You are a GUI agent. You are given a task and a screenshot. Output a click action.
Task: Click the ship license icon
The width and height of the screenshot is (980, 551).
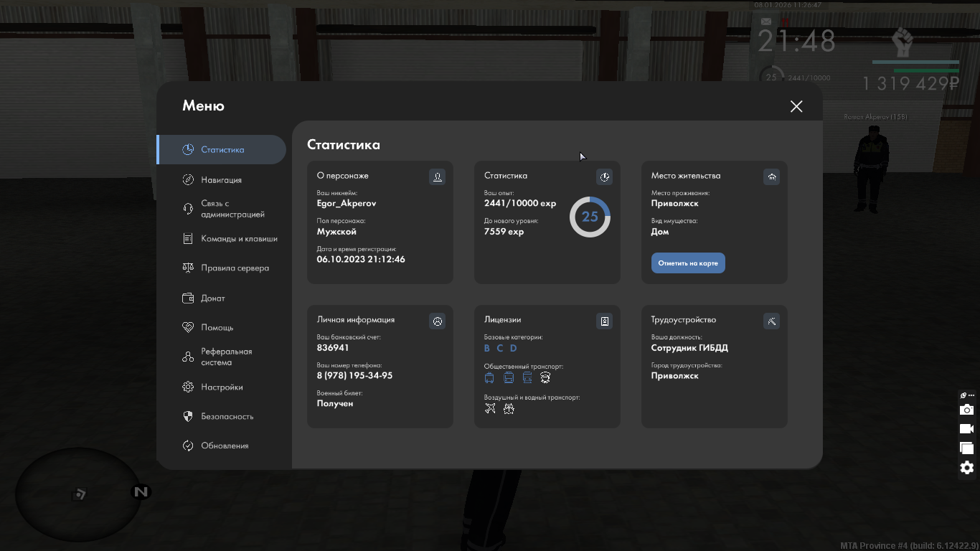(x=509, y=409)
